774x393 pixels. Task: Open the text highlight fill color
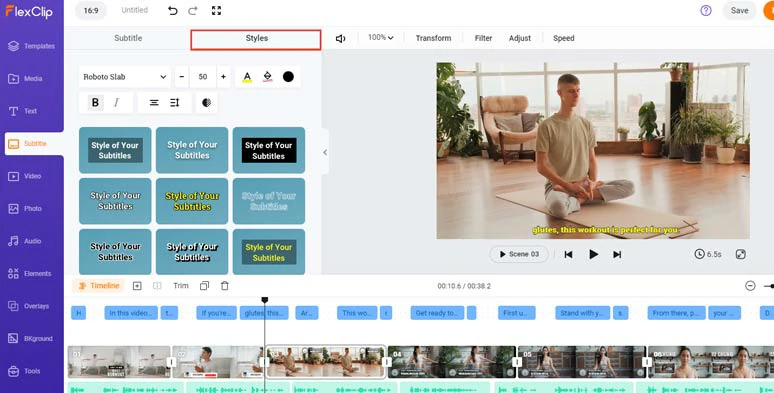pyautogui.click(x=268, y=77)
